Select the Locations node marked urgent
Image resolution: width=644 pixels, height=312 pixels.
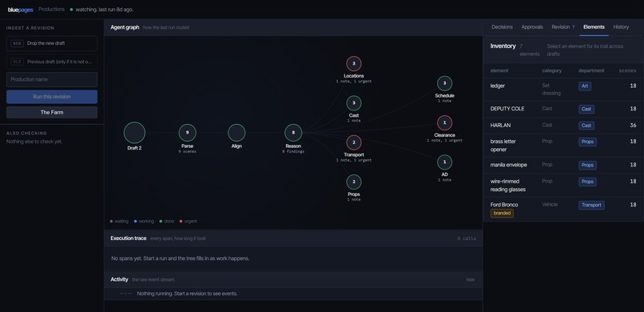354,64
